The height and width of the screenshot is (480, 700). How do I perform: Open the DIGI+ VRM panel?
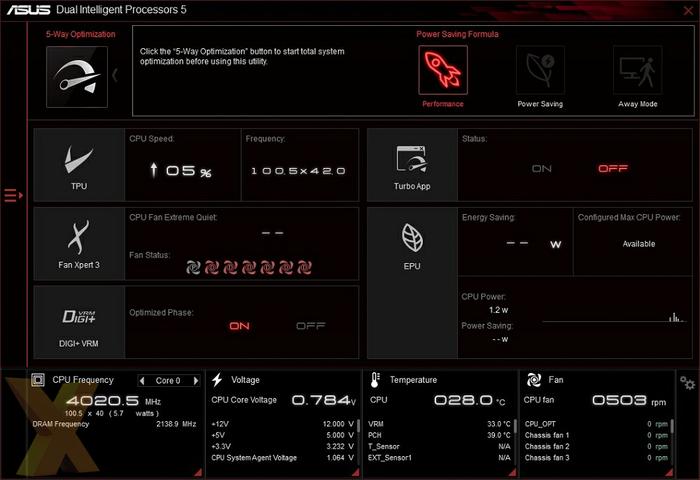tap(79, 322)
